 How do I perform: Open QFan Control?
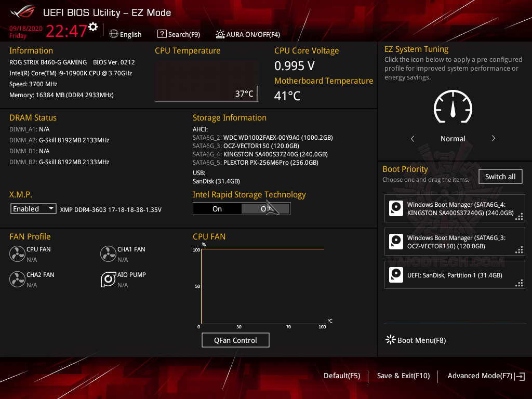(x=235, y=340)
